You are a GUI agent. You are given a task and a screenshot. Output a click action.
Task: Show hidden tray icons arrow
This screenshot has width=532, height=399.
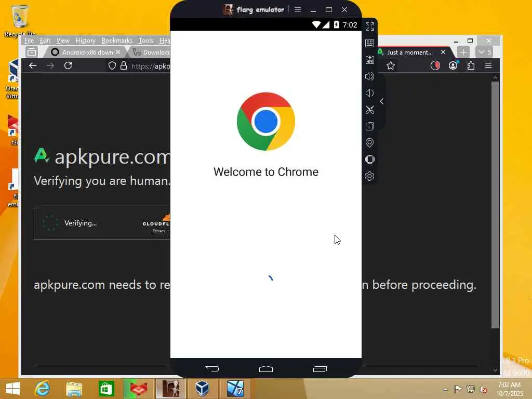tap(445, 389)
